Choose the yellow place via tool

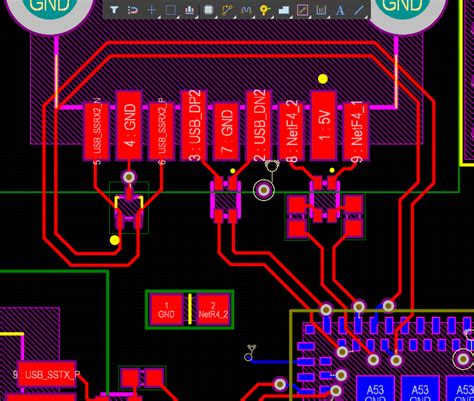pos(265,10)
